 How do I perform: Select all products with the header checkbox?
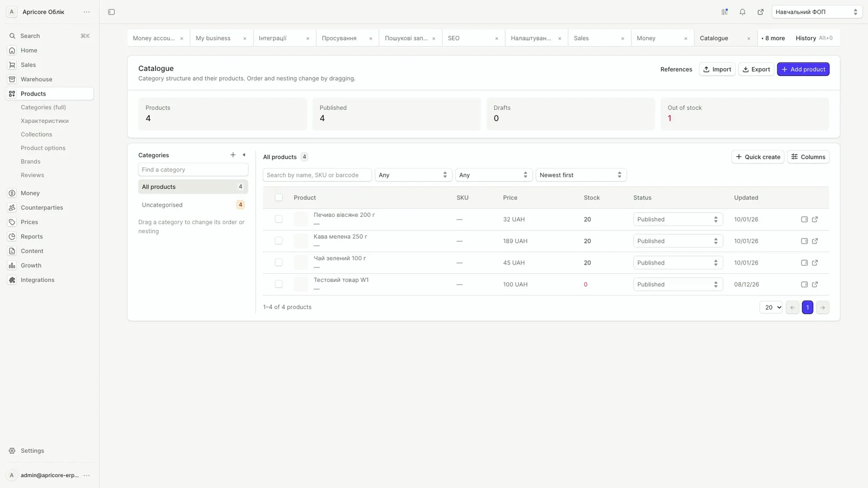[x=278, y=197]
